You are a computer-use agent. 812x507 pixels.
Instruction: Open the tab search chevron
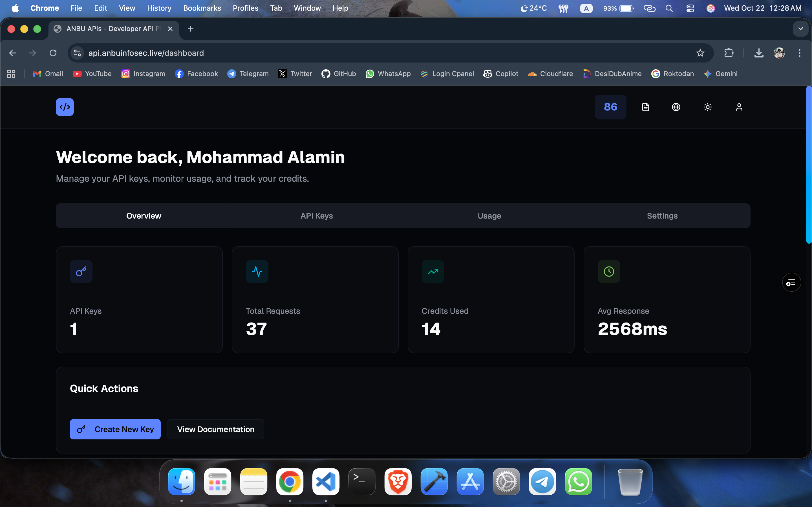coord(801,29)
